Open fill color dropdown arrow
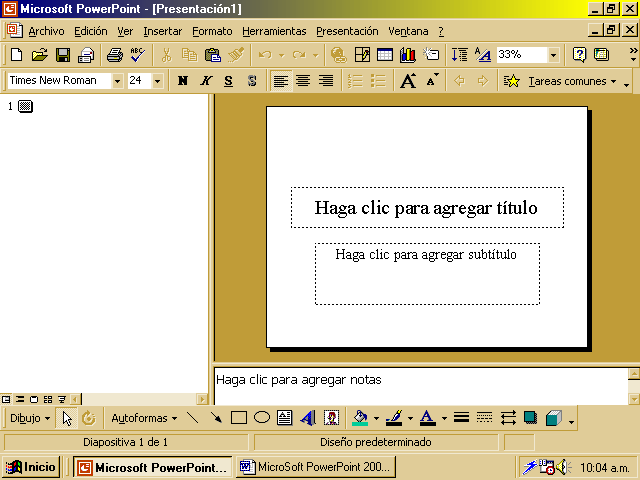 click(376, 418)
